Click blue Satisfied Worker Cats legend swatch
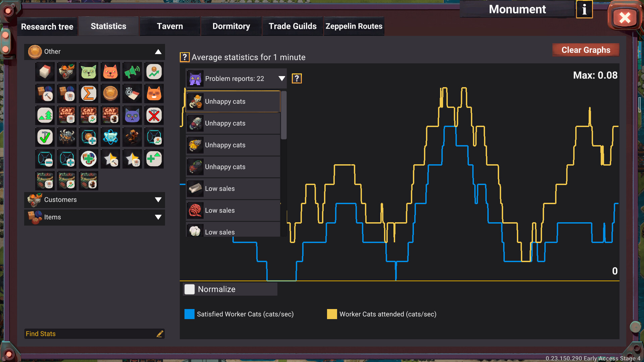 pos(190,314)
